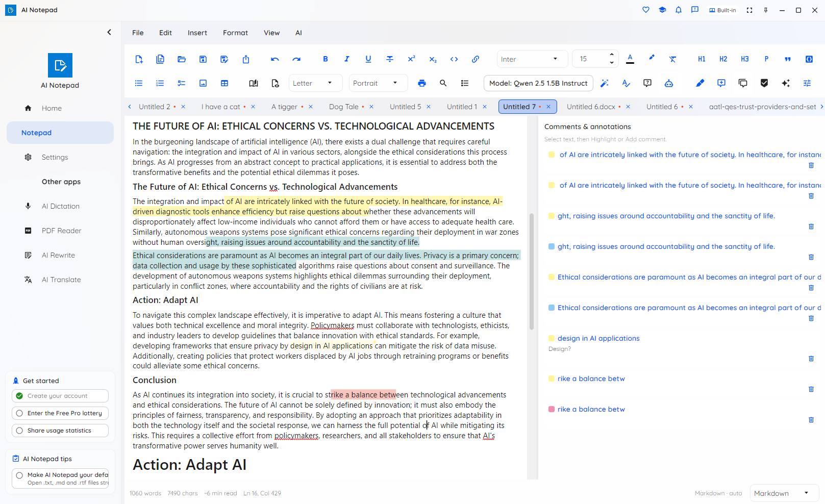Viewport: 825px width, 504px height.
Task: Insert a table with the grid icon
Action: coord(224,83)
